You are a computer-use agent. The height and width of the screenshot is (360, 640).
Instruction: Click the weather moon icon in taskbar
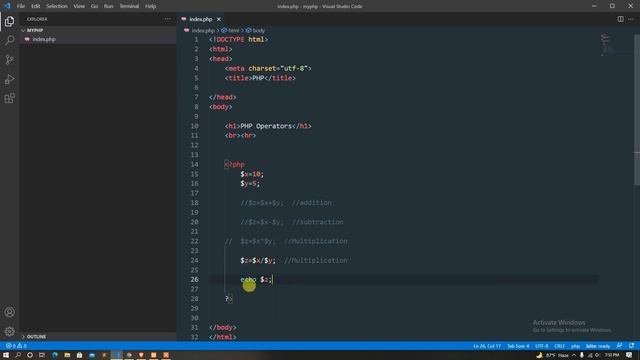click(x=540, y=355)
